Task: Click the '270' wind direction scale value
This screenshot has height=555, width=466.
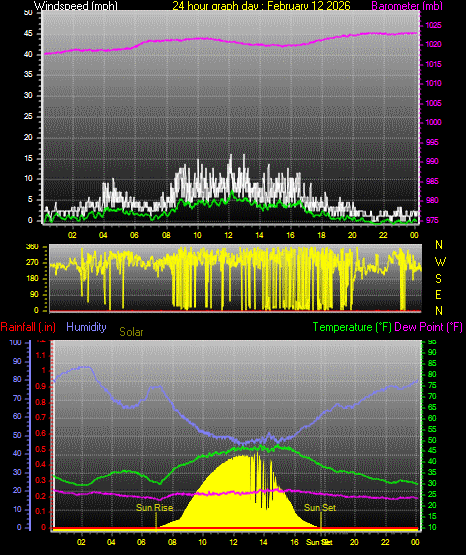Action: point(32,263)
